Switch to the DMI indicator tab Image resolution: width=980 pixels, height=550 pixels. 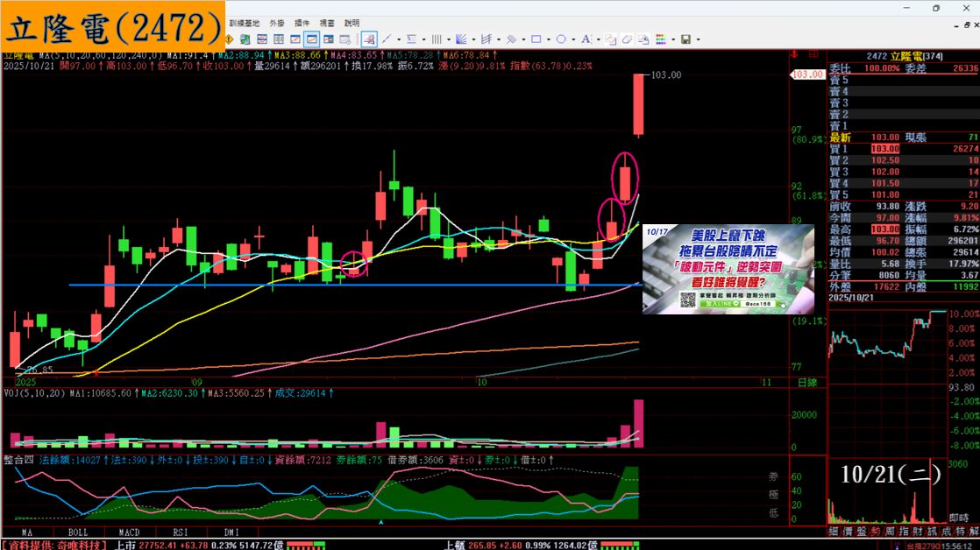[232, 532]
